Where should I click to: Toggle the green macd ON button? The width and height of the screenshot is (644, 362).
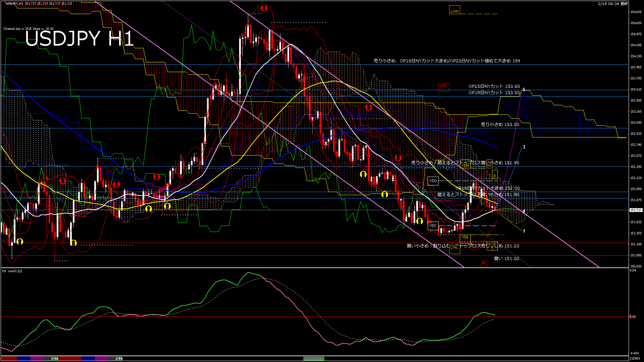tap(314, 359)
